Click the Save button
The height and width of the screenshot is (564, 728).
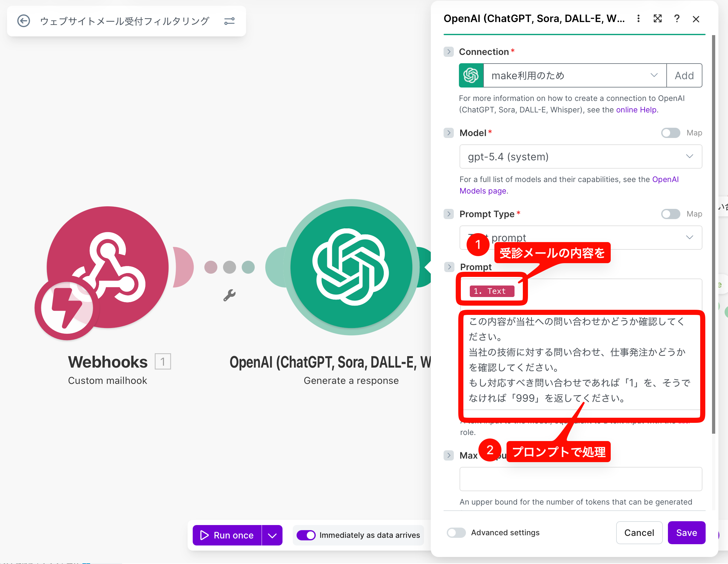click(x=686, y=532)
